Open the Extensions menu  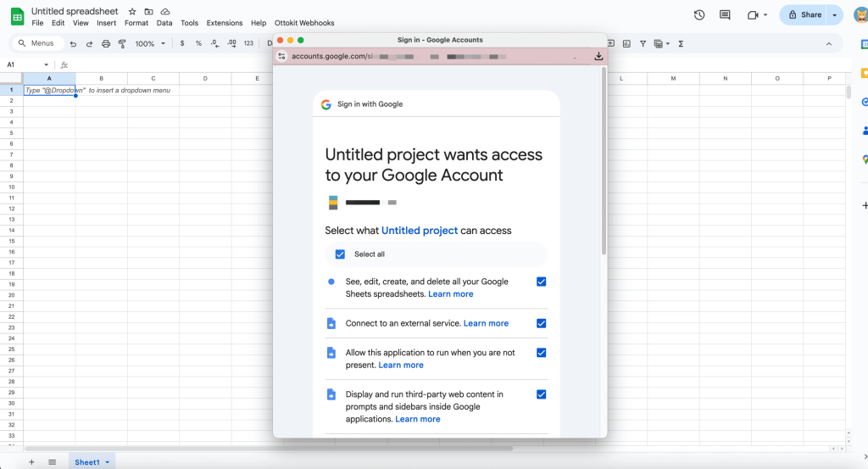tap(224, 23)
